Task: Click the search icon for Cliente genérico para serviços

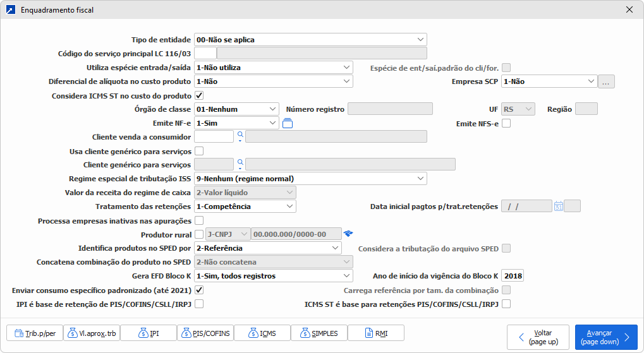Action: 240,165
